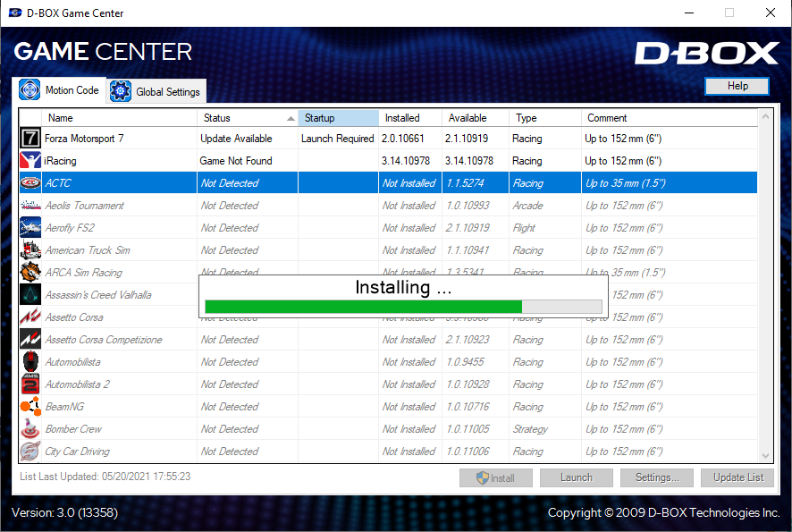
Task: Click the Motion Code tab icon
Action: point(29,90)
